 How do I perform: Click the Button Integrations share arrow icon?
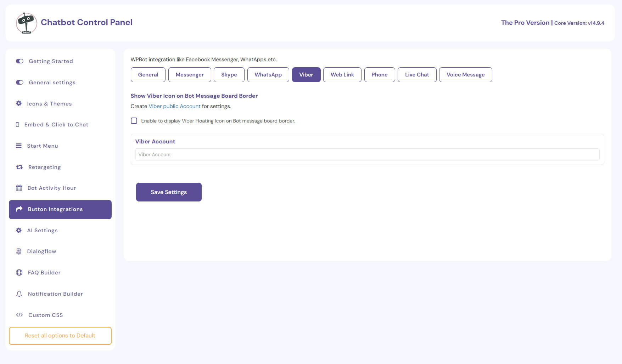(x=19, y=209)
